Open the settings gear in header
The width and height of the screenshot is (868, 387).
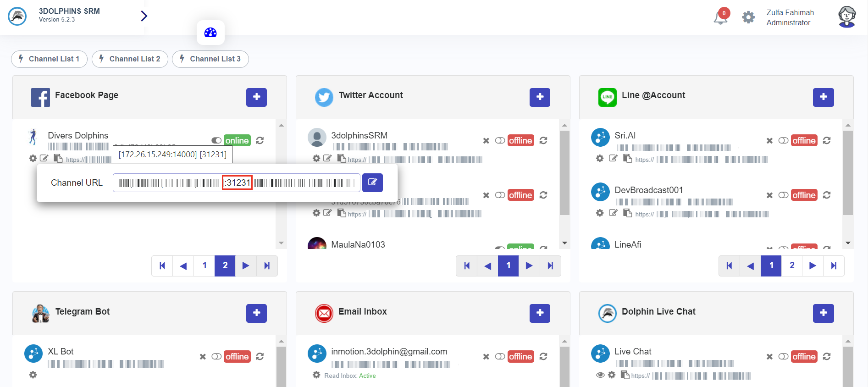(x=748, y=17)
